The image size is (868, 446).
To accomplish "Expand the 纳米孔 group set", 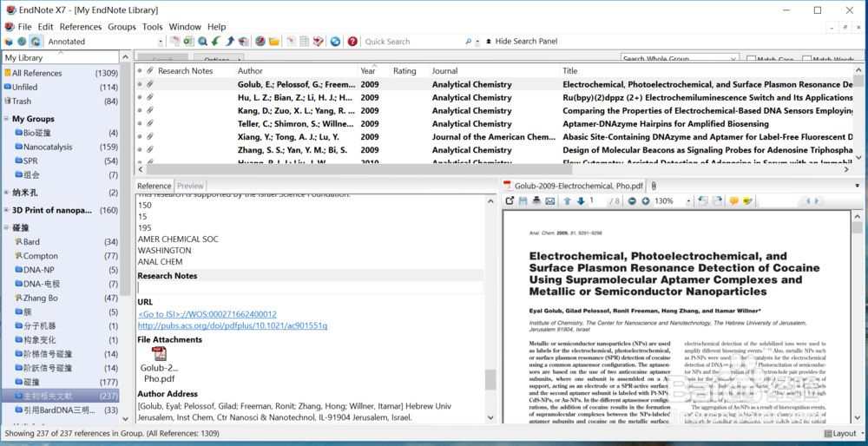I will (7, 193).
